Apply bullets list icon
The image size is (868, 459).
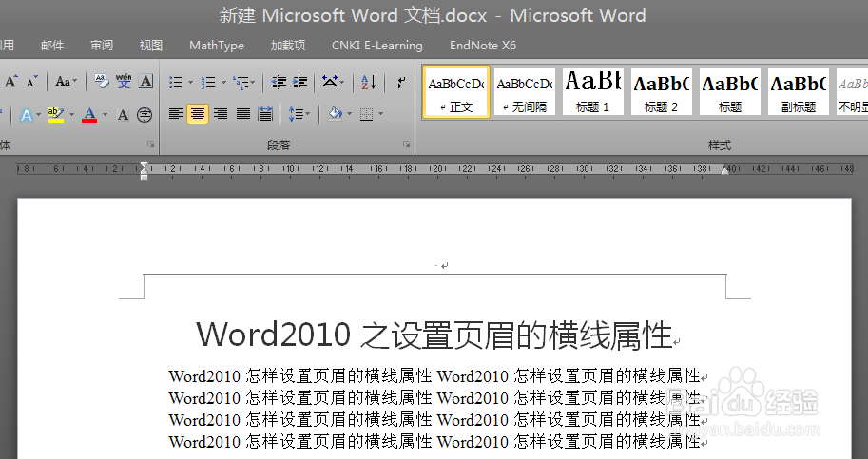tap(176, 83)
